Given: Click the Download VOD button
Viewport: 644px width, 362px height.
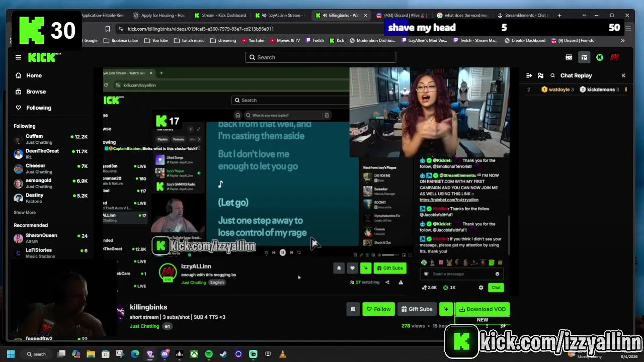Looking at the screenshot, I should [482, 309].
